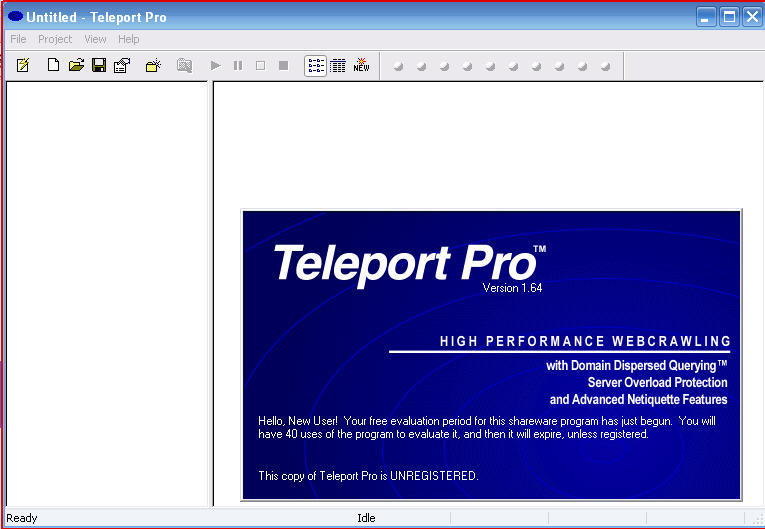Open the Project menu

(55, 39)
